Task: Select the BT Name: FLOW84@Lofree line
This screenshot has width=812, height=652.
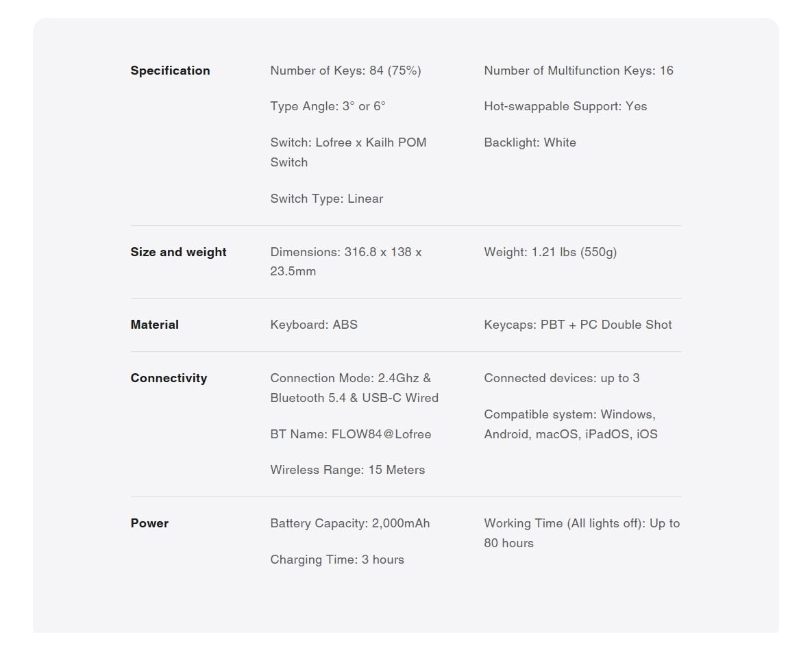Action: [x=350, y=434]
